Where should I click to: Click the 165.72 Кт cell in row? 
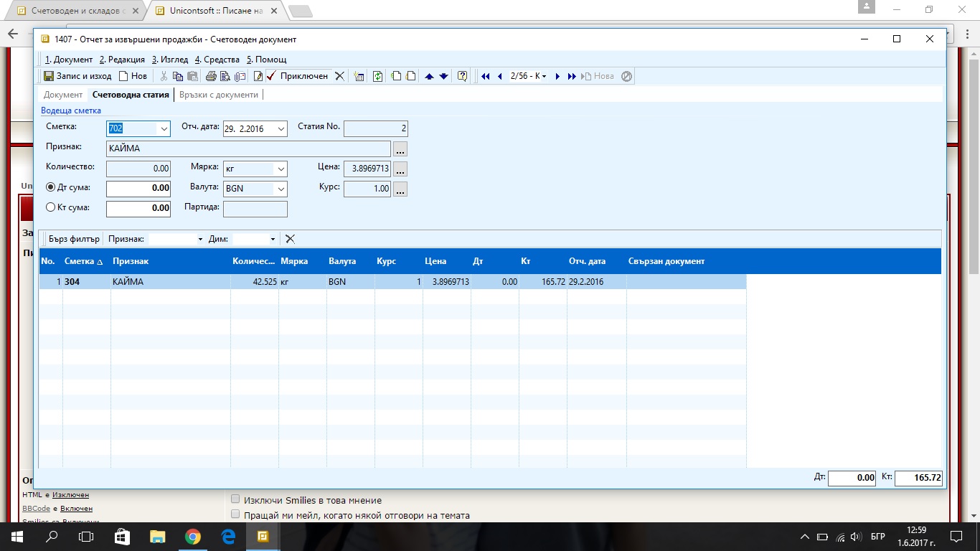point(543,282)
